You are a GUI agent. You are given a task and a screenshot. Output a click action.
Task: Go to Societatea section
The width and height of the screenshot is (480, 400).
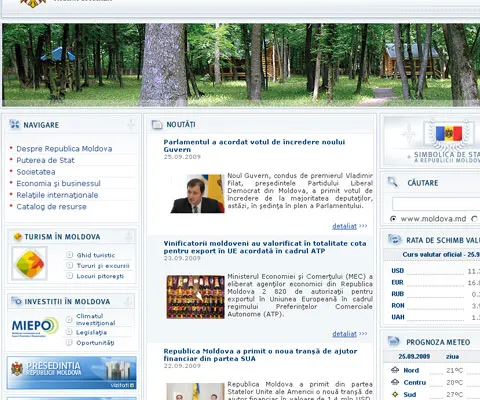[x=36, y=172]
